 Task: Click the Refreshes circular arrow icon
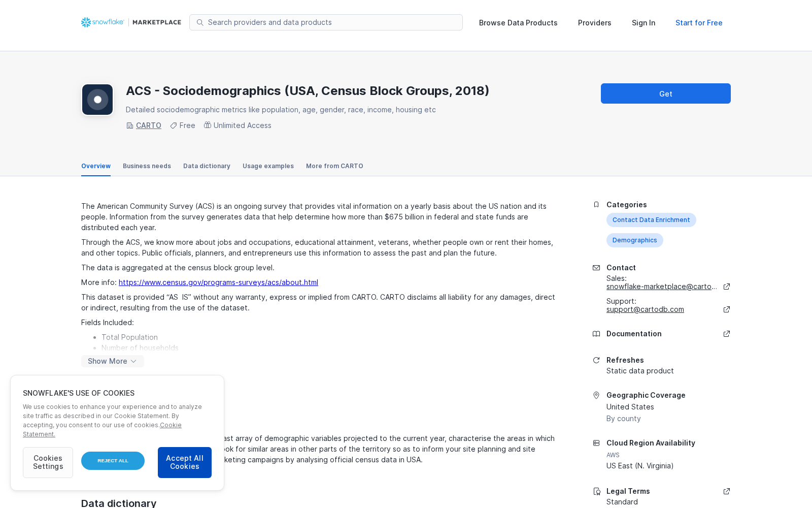(x=596, y=360)
